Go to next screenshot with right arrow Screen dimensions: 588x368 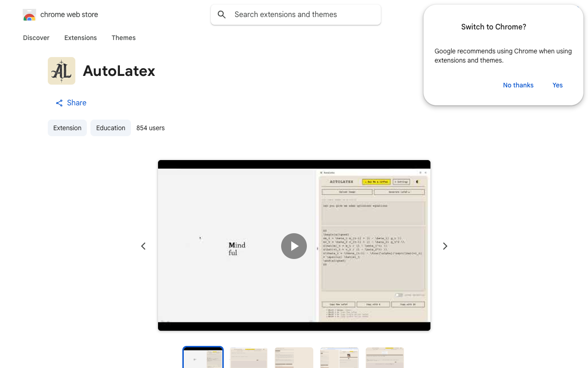tap(445, 246)
